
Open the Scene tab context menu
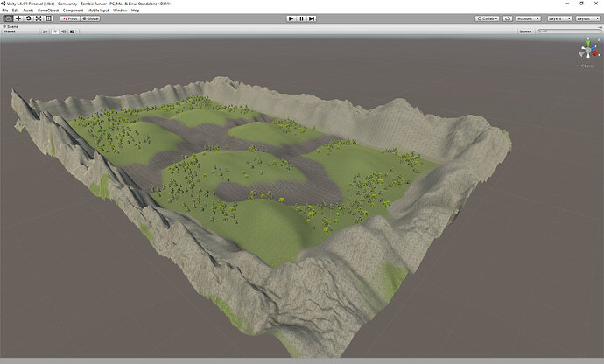tap(600, 27)
